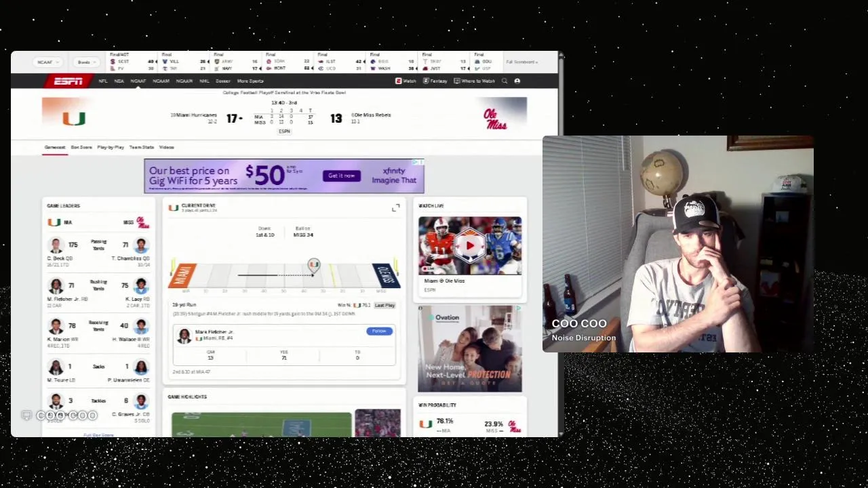Screen dimensions: 868x488
Task: Click the Ovation ad AdChoices icon
Action: coord(518,309)
